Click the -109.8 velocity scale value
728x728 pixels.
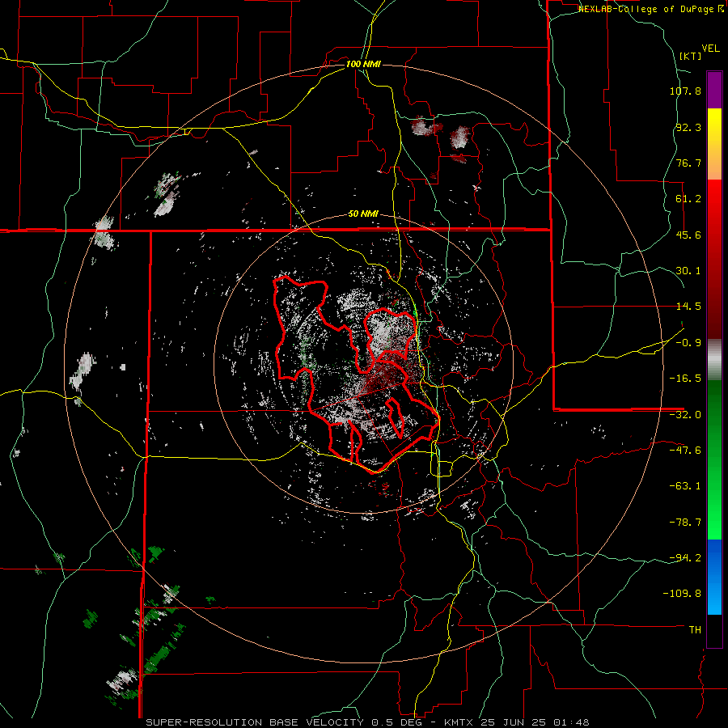(682, 594)
